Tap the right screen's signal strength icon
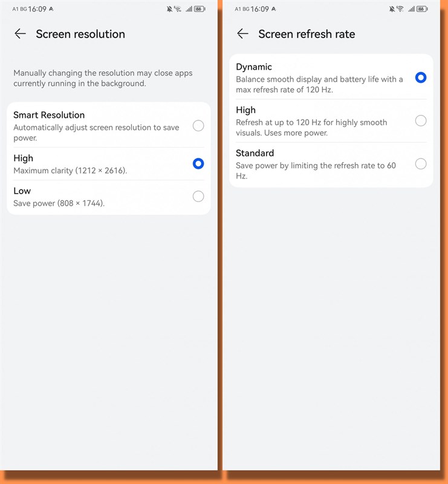The image size is (448, 484). point(411,9)
